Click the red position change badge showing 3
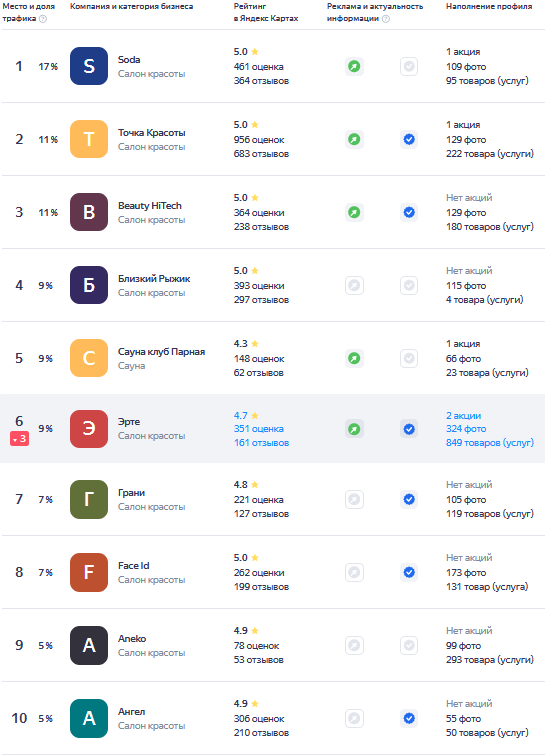This screenshot has height=755, width=545. [19, 439]
